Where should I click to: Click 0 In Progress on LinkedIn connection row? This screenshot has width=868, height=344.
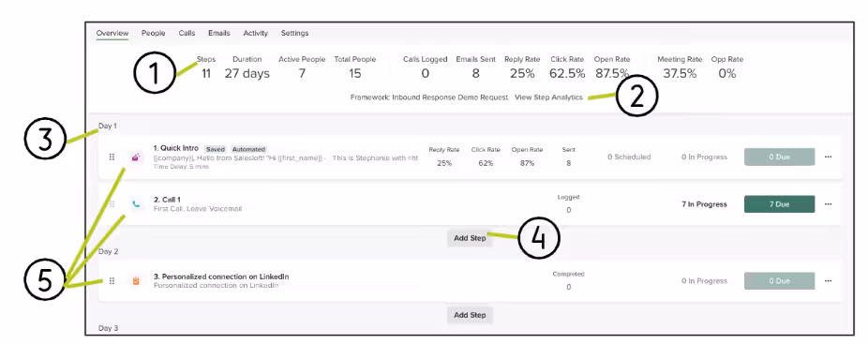[x=704, y=281]
